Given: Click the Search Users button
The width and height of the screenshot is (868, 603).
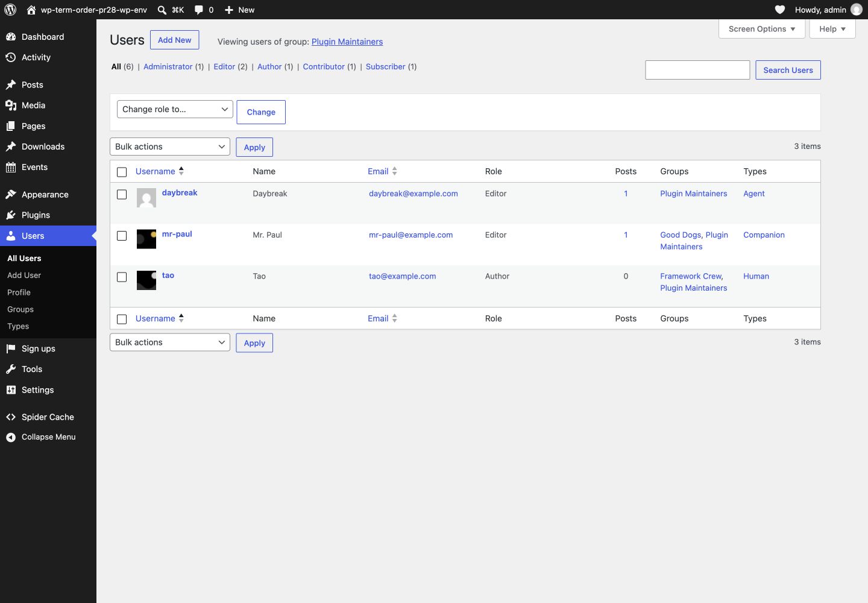Looking at the screenshot, I should 788,70.
